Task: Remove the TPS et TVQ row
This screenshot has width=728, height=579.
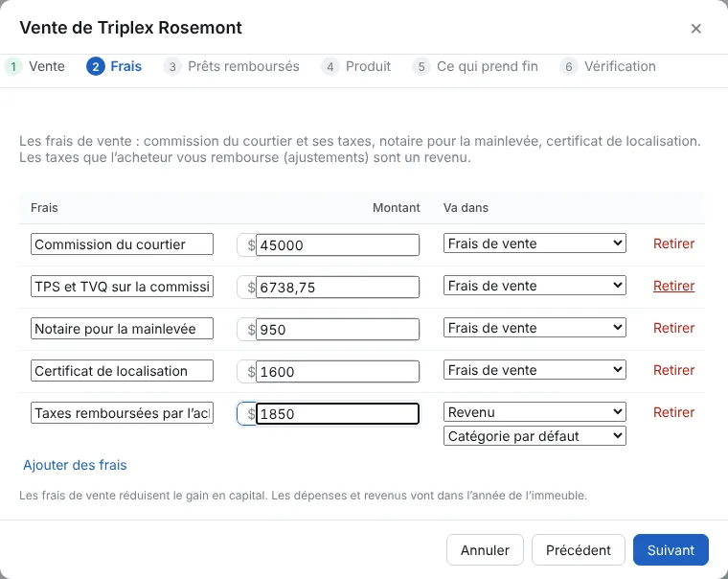Action: pos(673,286)
